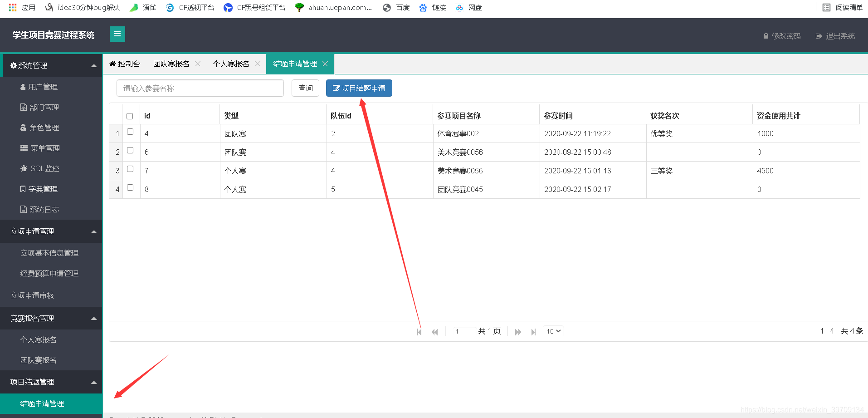Go to the first page
This screenshot has width=868, height=418.
click(419, 332)
